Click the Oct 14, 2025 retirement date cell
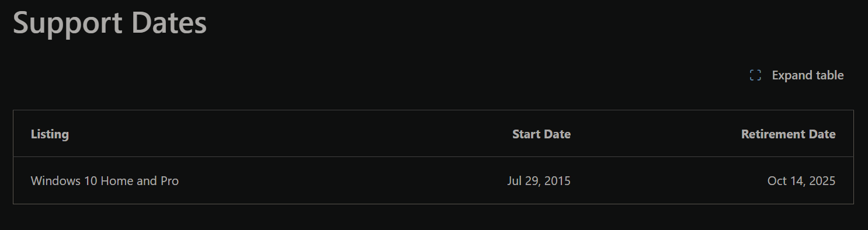 [x=801, y=181]
